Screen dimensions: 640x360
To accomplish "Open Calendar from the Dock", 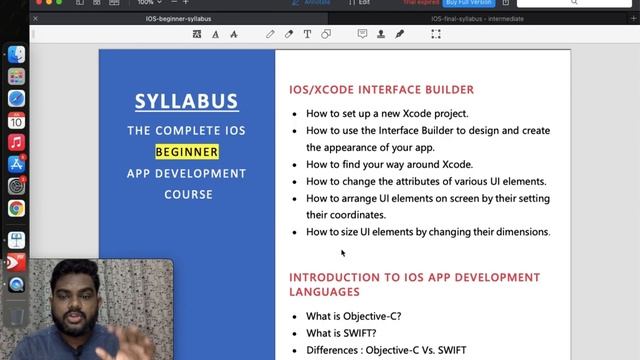I will 16,121.
